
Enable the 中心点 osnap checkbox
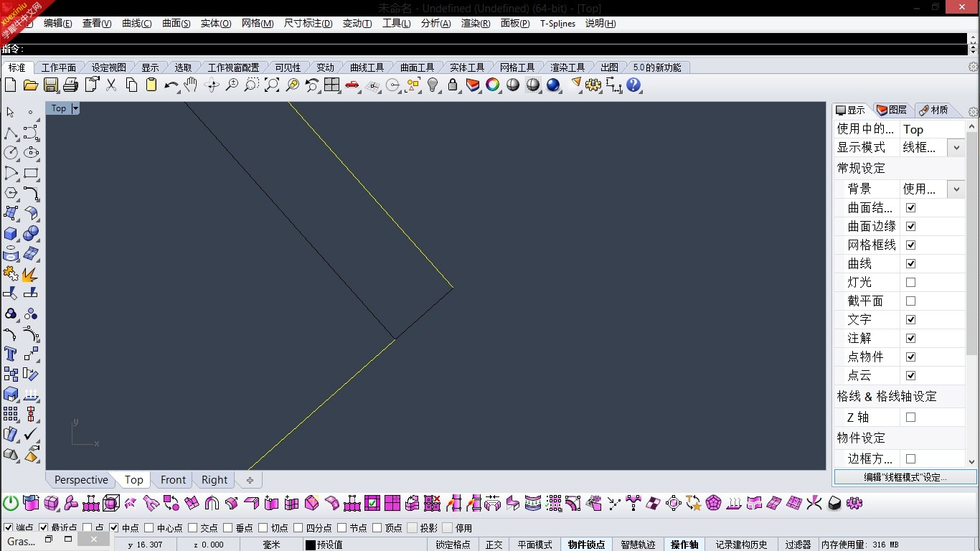point(149,528)
